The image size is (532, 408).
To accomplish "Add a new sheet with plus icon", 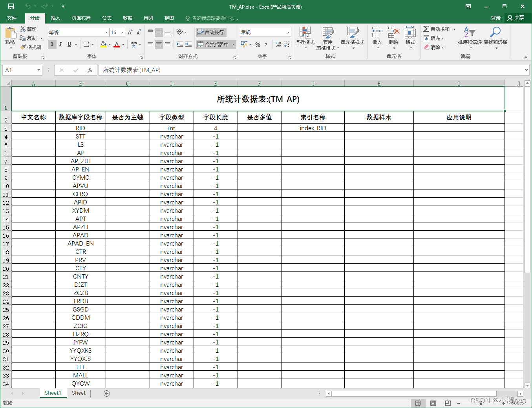I will [107, 393].
